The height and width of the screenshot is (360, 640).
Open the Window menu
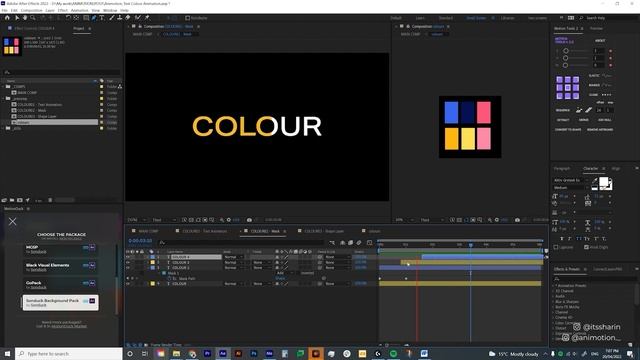tap(110, 10)
